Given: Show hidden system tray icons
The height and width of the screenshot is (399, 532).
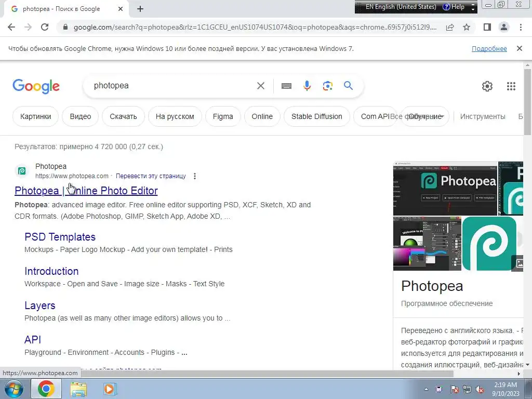Looking at the screenshot, I should pyautogui.click(x=426, y=389).
